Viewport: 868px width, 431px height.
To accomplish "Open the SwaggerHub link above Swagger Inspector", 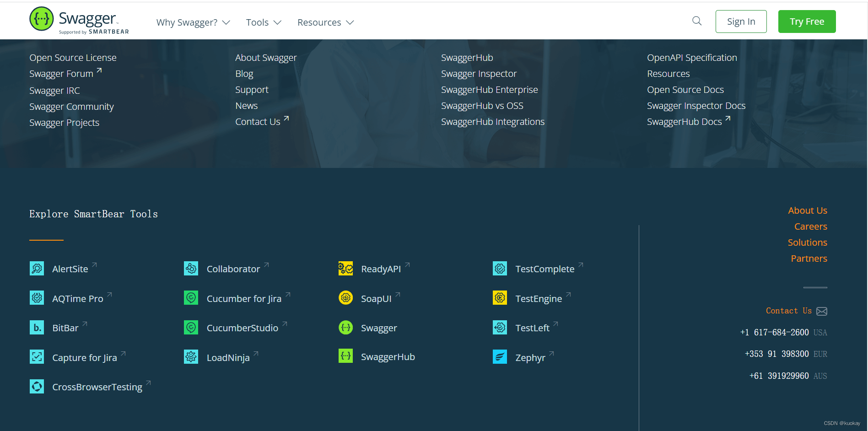I will tap(467, 58).
